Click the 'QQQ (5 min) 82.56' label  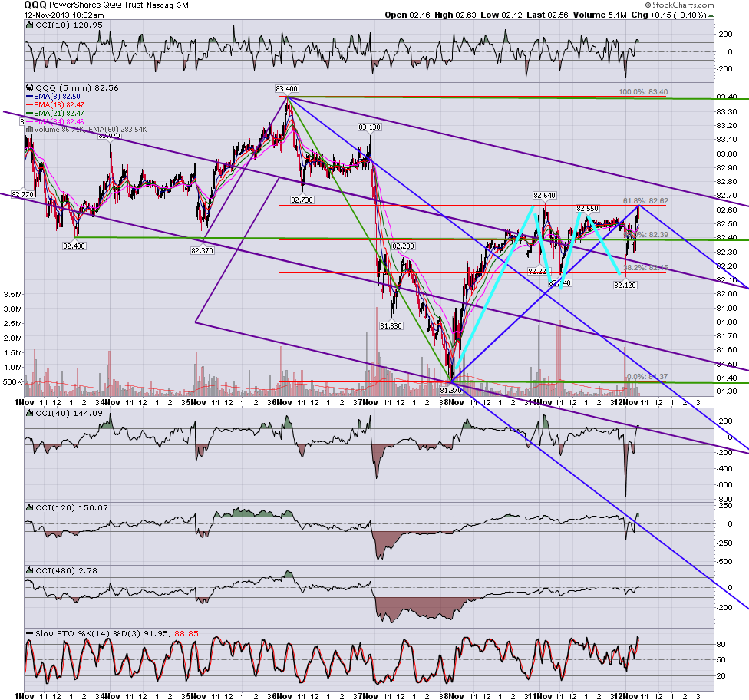coord(77,88)
